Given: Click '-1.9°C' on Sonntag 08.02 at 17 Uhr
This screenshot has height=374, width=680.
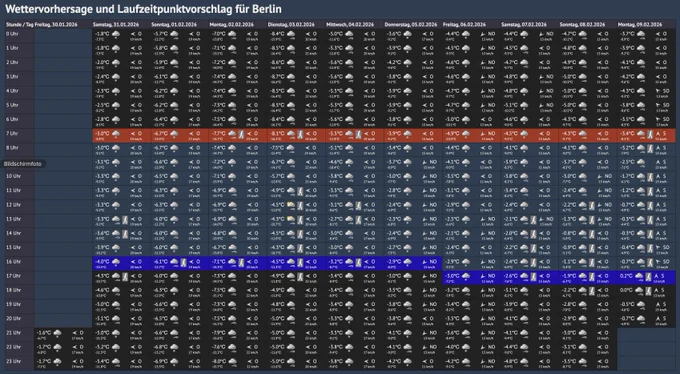Looking at the screenshot, I should 569,276.
